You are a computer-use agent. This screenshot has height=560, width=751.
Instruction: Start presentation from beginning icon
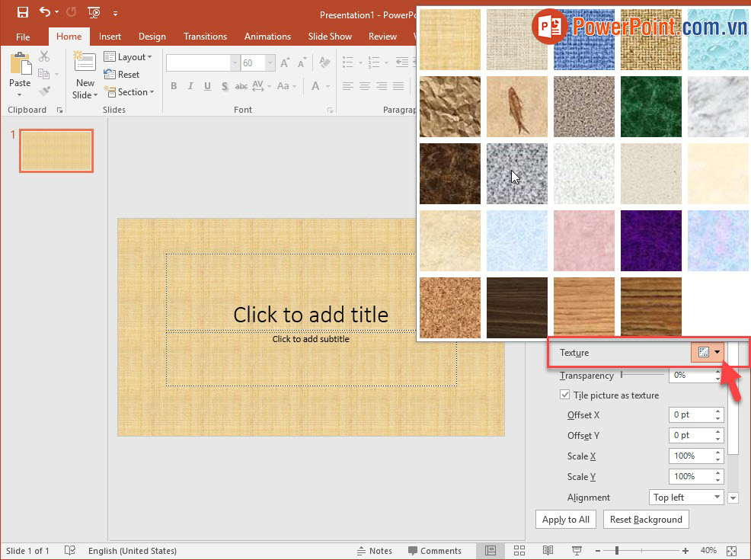94,12
